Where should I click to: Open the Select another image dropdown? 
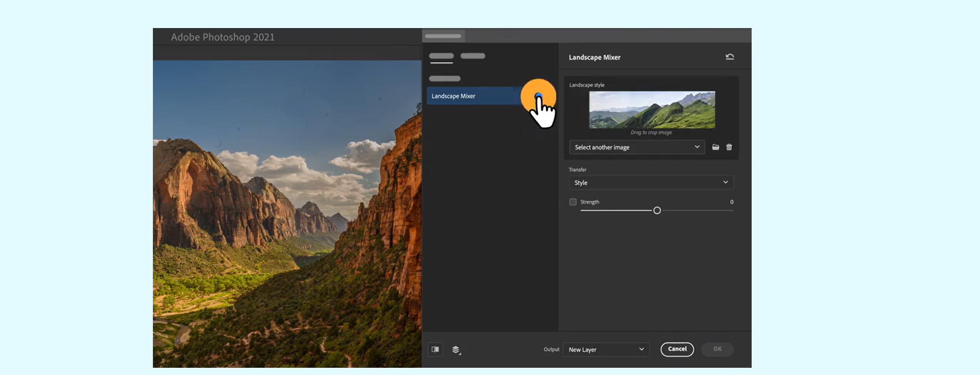pyautogui.click(x=636, y=147)
